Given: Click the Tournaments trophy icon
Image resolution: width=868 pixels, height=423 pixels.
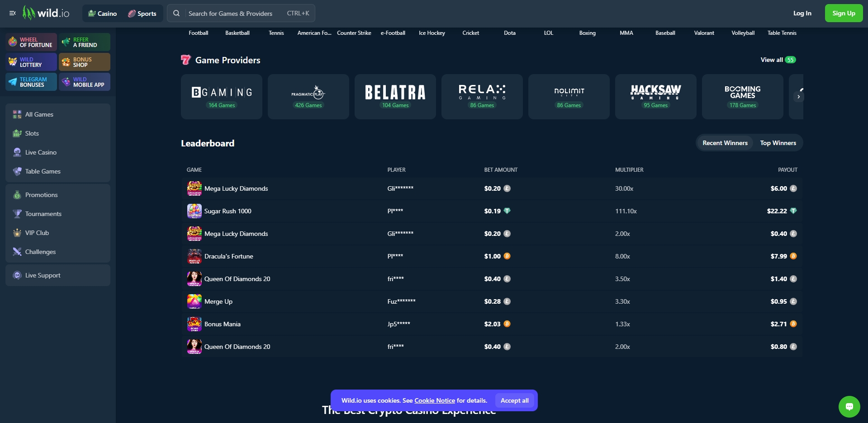Looking at the screenshot, I should point(17,214).
